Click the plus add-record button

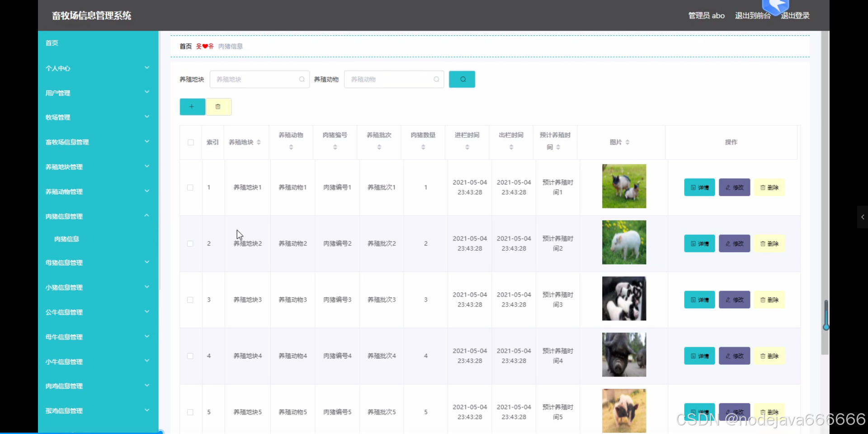(192, 107)
